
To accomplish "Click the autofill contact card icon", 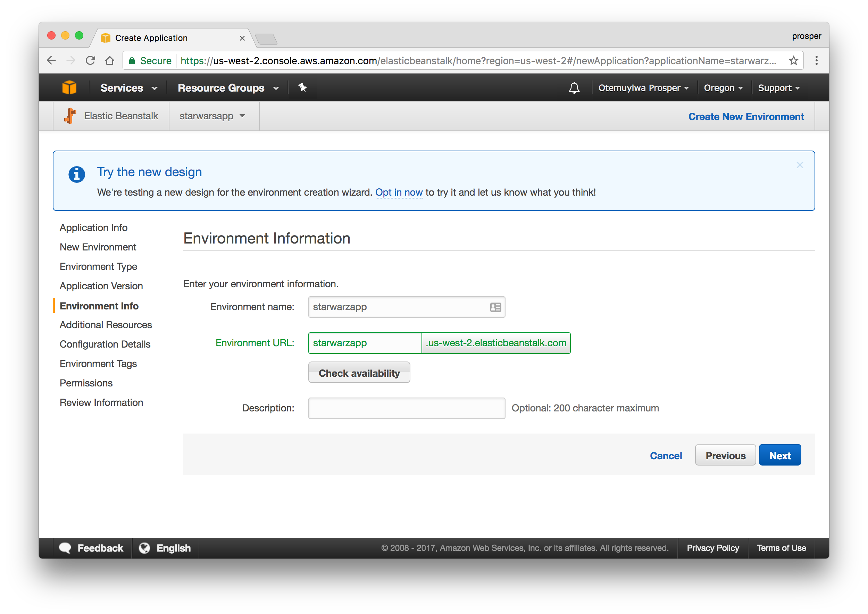I will [495, 307].
